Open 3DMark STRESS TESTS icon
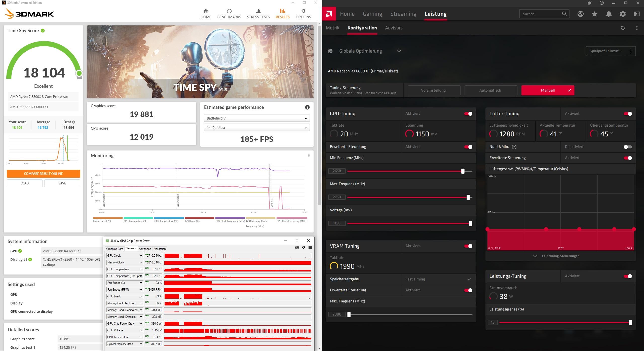This screenshot has width=644, height=351. [x=258, y=11]
